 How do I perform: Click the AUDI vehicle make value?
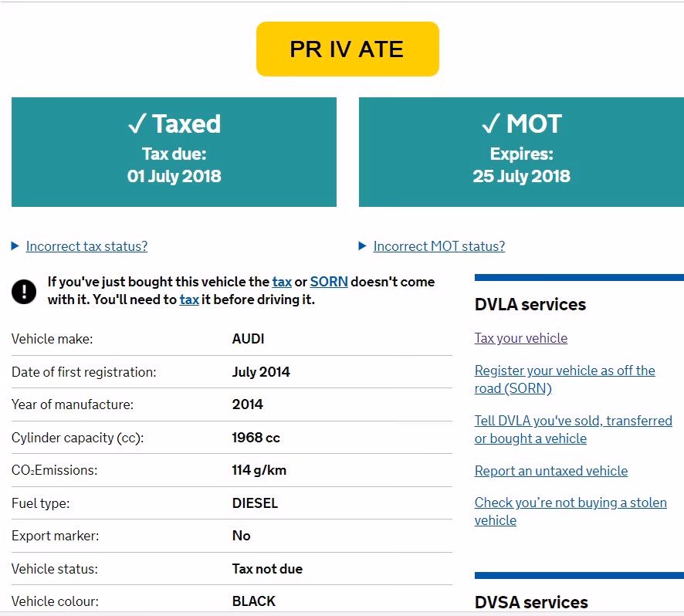click(248, 339)
